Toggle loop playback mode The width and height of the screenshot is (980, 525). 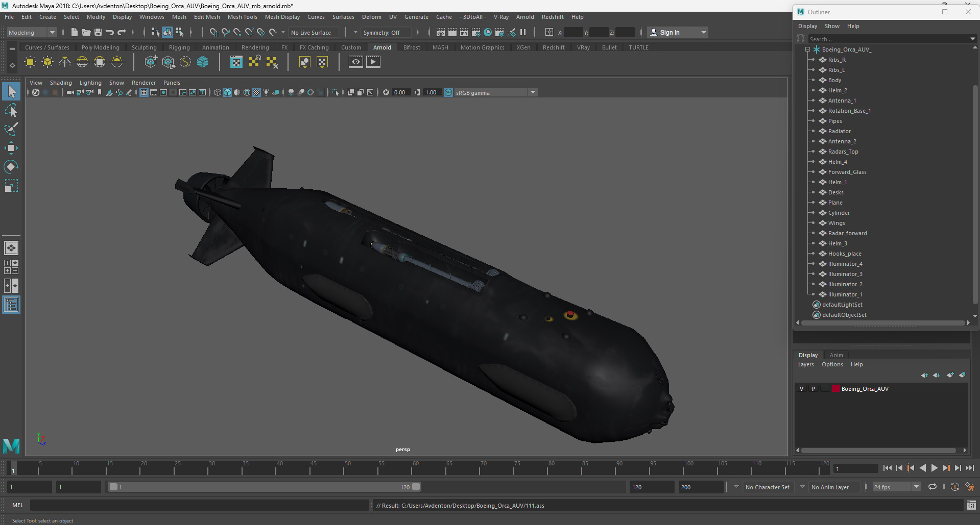tap(932, 487)
